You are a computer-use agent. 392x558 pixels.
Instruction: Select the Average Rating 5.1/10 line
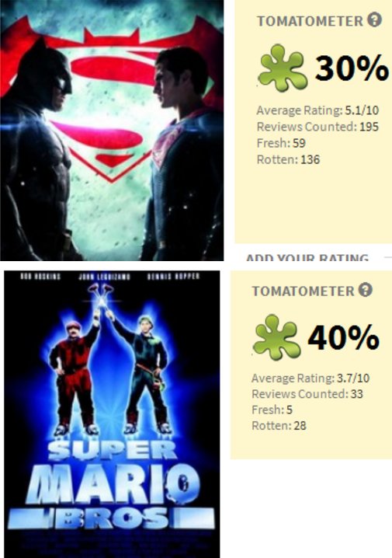pos(317,110)
